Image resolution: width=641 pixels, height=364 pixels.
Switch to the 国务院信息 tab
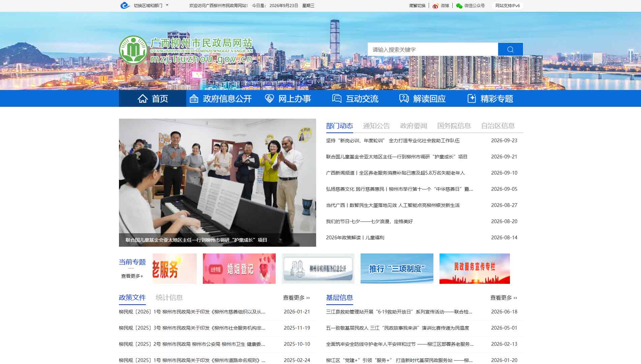(x=454, y=126)
